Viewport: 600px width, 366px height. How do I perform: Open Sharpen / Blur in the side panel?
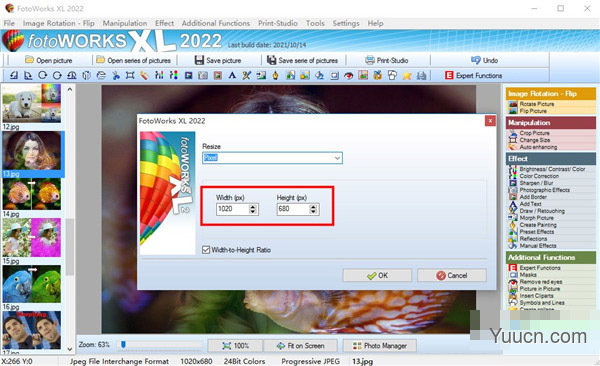[x=536, y=183]
